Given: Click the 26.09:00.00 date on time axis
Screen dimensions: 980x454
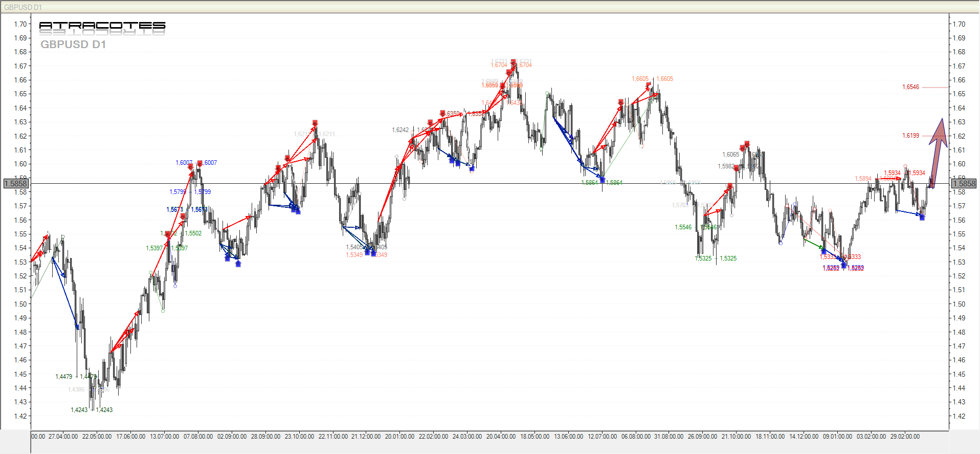Looking at the screenshot, I should pyautogui.click(x=702, y=437).
